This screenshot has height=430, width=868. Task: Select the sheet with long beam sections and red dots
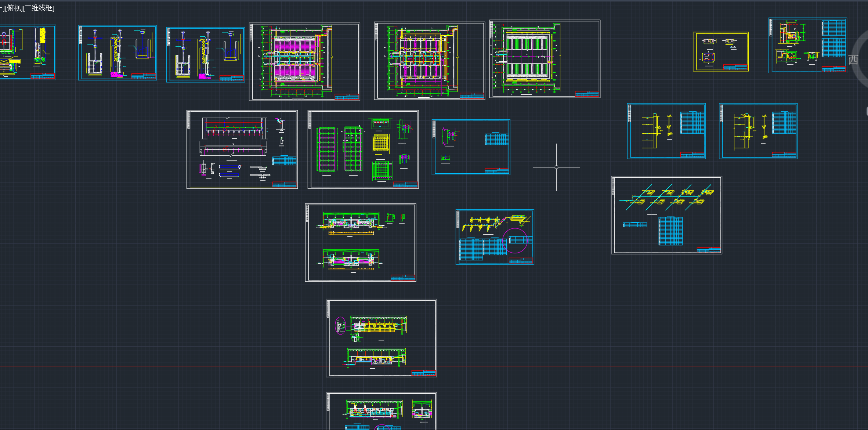[242, 149]
